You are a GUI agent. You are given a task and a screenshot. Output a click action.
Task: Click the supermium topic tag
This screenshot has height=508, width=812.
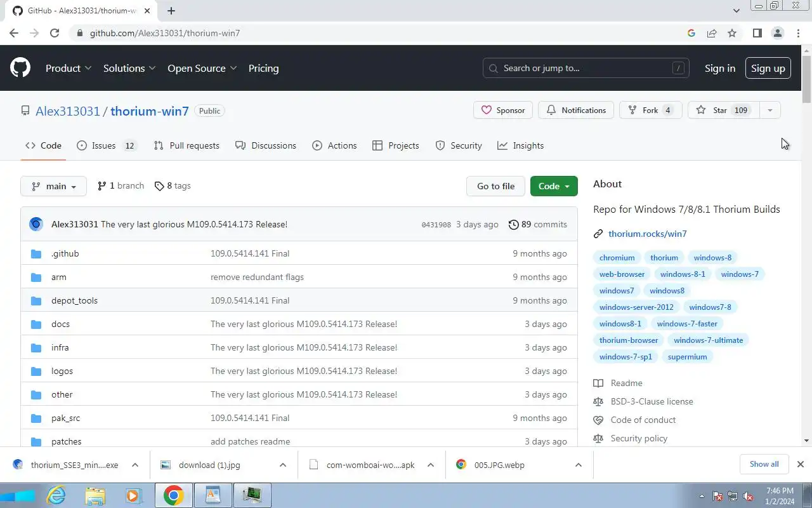click(687, 356)
